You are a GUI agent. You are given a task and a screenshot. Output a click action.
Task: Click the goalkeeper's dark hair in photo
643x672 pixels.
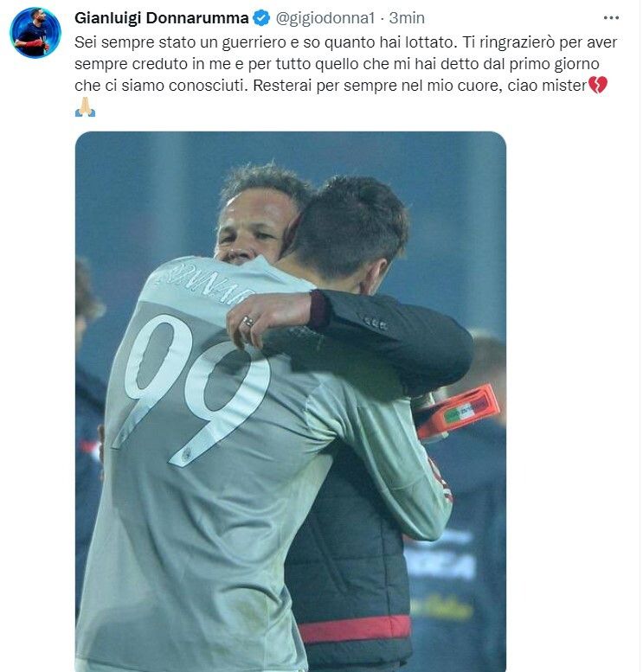(x=351, y=223)
